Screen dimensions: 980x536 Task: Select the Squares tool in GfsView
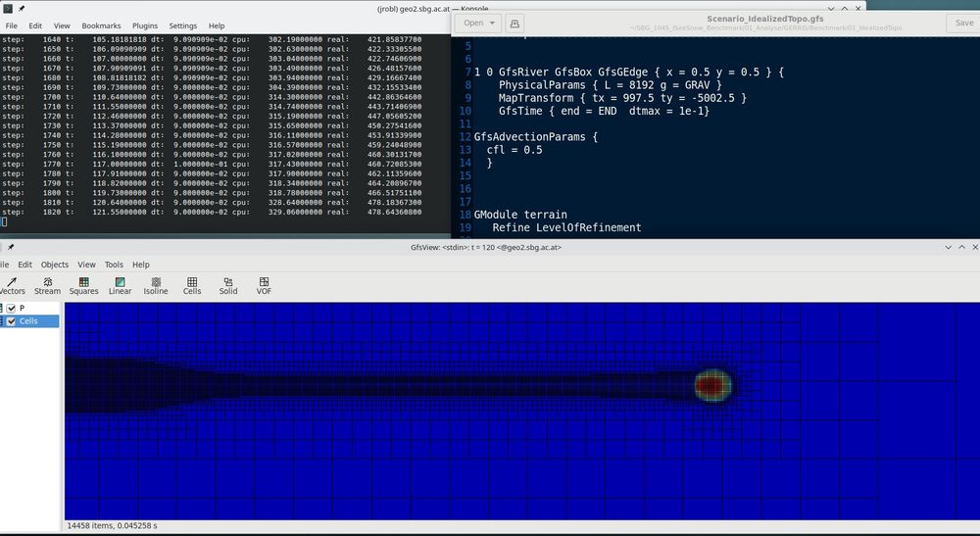point(83,286)
